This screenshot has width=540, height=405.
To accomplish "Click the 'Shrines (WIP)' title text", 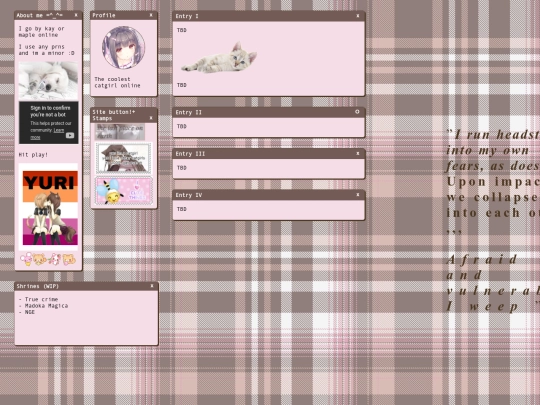I will click(38, 286).
